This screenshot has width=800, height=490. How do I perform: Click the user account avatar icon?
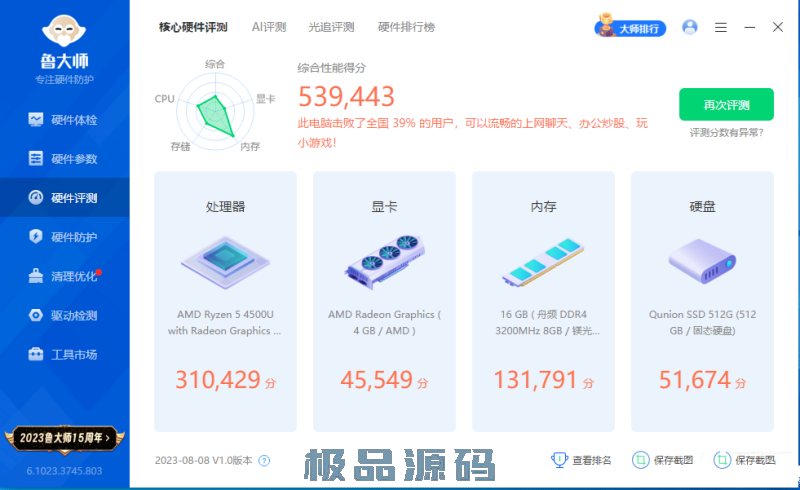click(x=689, y=28)
